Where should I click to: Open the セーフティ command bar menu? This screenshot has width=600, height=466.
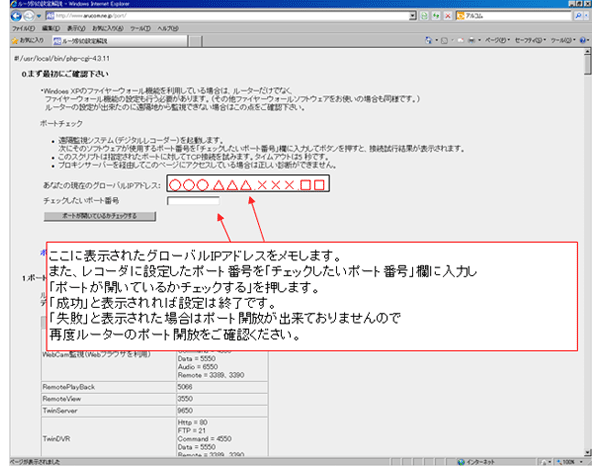click(530, 41)
